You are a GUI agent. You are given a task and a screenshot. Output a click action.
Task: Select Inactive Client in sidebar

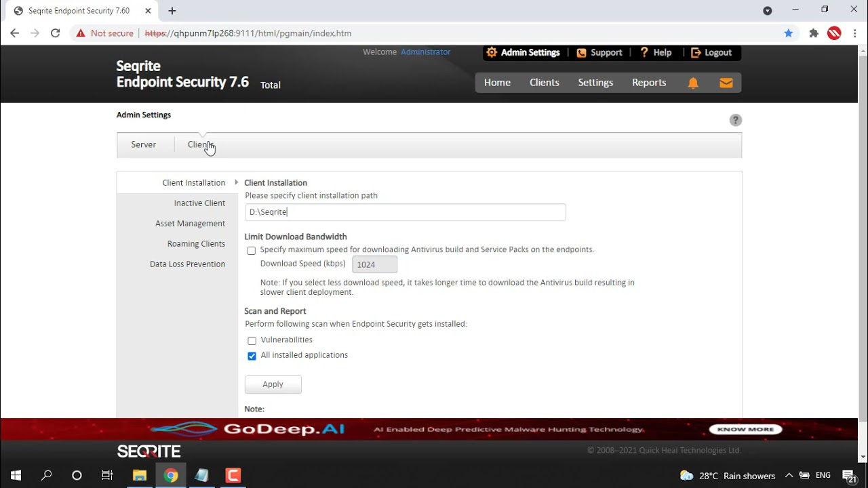(x=199, y=203)
